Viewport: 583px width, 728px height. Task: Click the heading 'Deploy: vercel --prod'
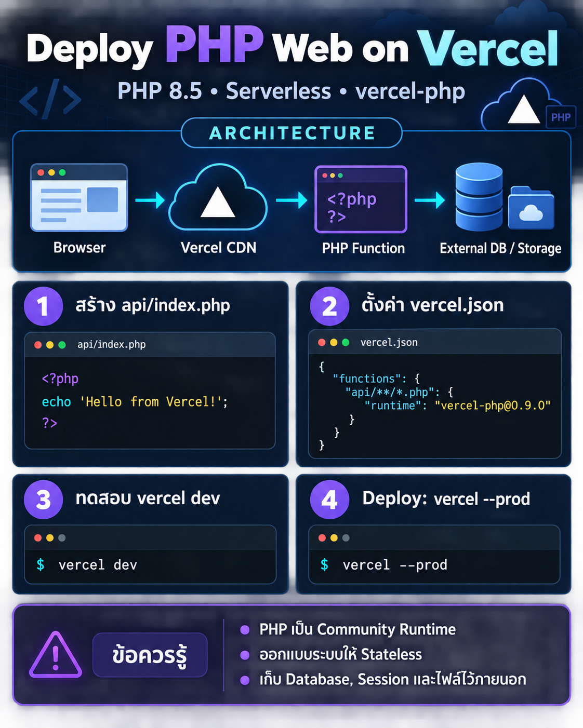pos(446,498)
